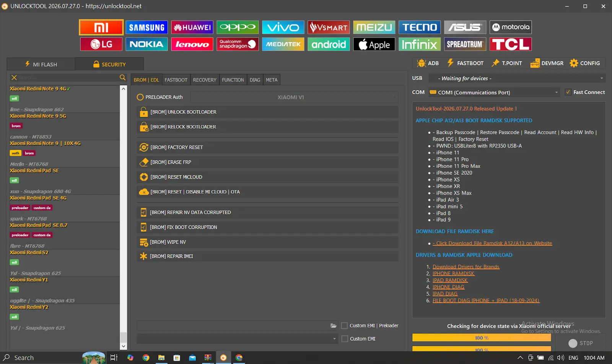This screenshot has height=364, width=612.
Task: Run [BROM] ERASE FRP
Action: click(x=267, y=162)
